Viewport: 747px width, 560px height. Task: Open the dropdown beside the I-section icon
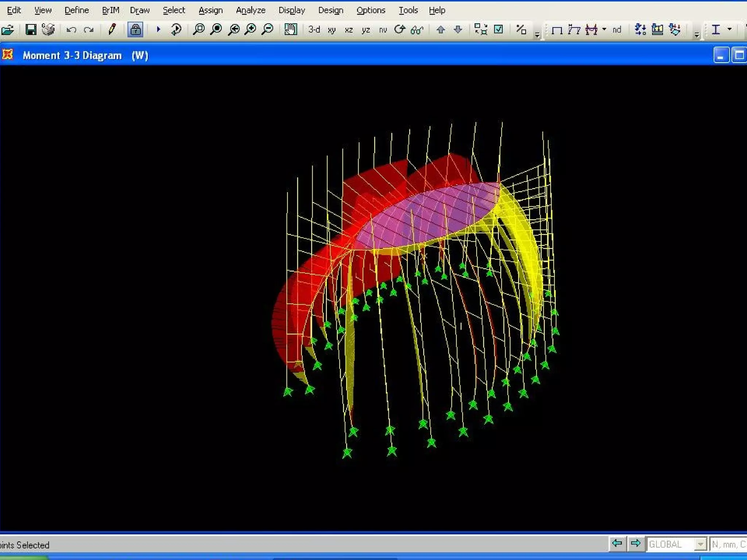pyautogui.click(x=729, y=29)
